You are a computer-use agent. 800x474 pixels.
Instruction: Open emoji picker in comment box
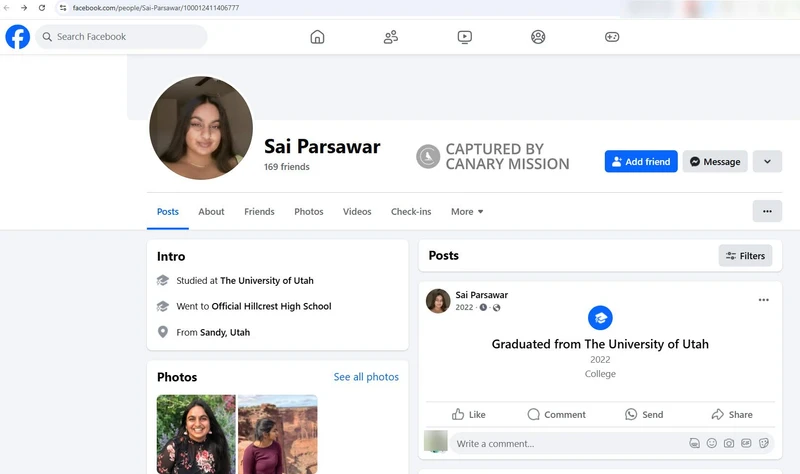(x=712, y=443)
